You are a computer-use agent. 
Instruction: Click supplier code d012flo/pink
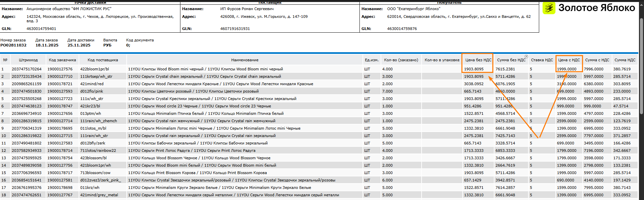click(x=92, y=91)
